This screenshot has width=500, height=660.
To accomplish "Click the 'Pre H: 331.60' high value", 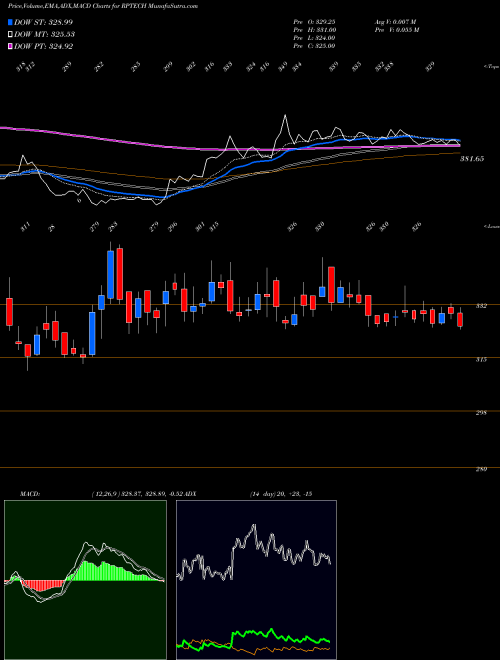I will pos(314,30).
